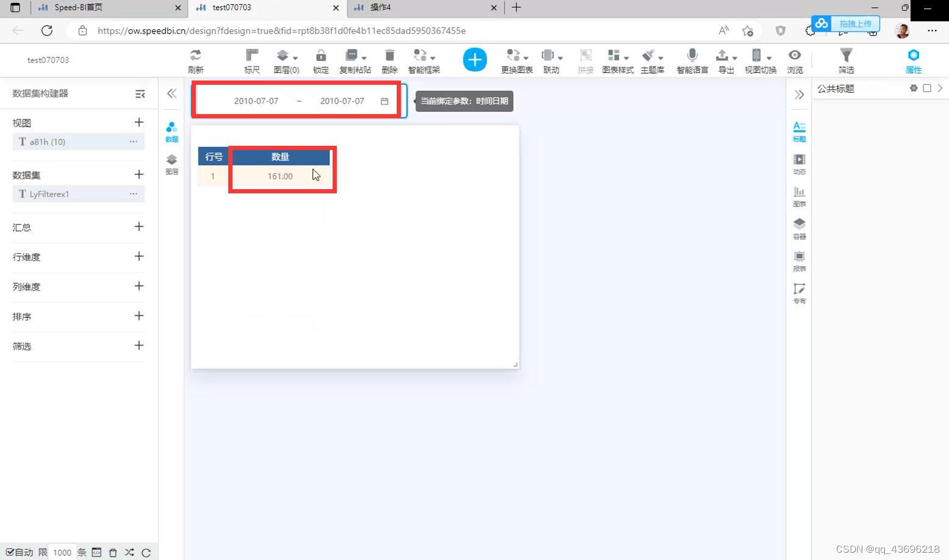The height and width of the screenshot is (560, 949).
Task: Click the 浏览 preview eye icon
Action: coord(795,55)
